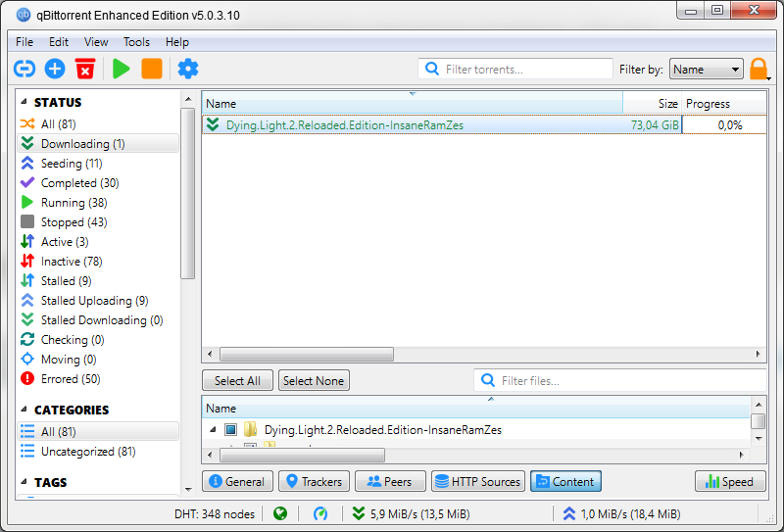
Task: Select the Uncategorized (81) category
Action: point(98,451)
